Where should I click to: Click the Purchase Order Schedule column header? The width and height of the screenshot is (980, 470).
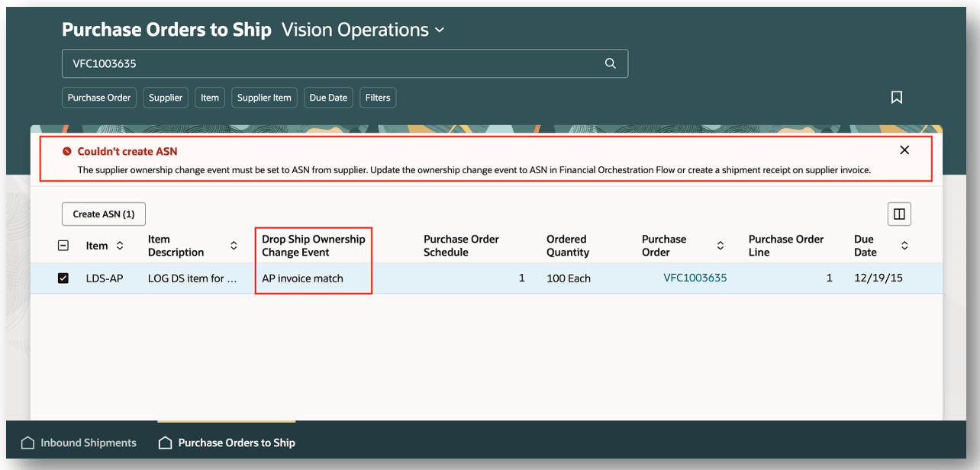(461, 246)
